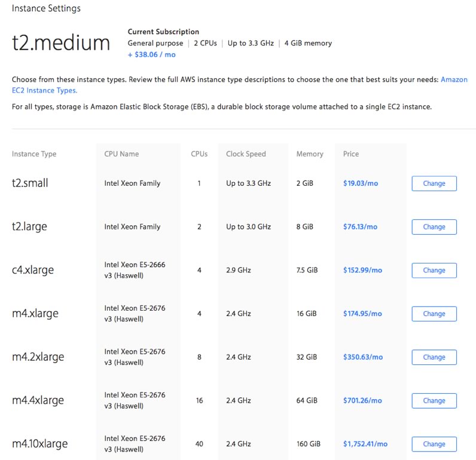Click Instance Settings page title
The height and width of the screenshot is (460, 476).
(46, 8)
